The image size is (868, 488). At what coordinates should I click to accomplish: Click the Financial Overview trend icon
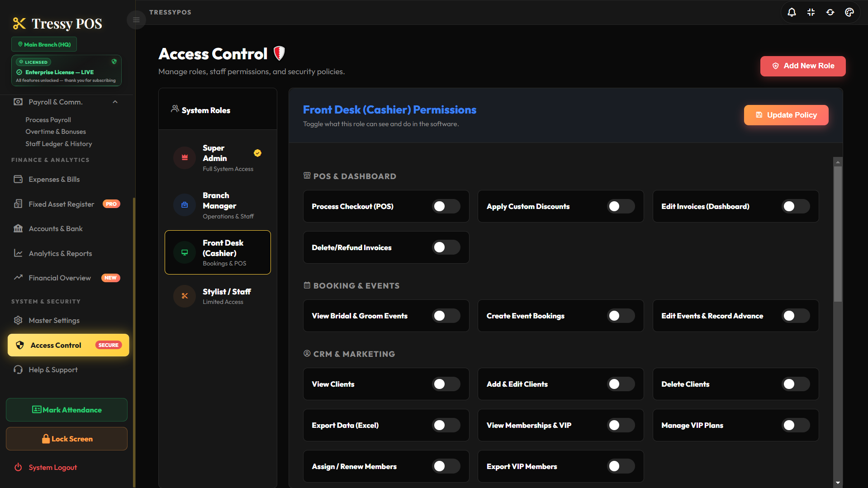pyautogui.click(x=18, y=278)
